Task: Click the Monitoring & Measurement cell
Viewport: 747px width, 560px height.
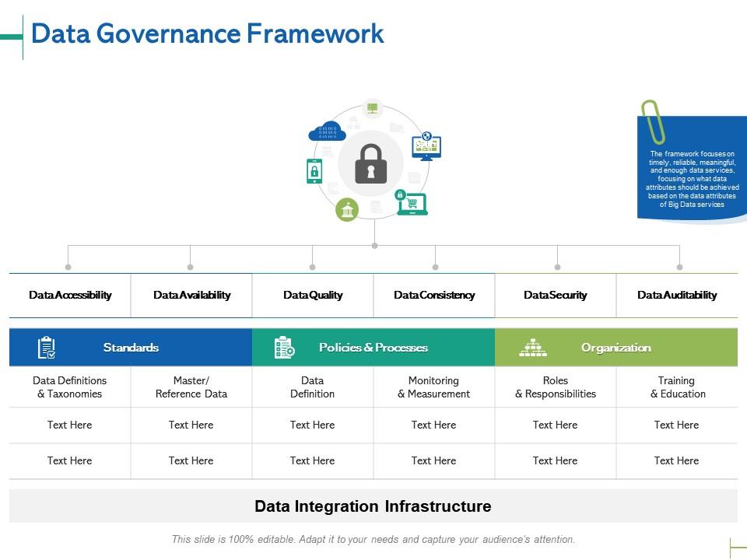Action: [434, 387]
